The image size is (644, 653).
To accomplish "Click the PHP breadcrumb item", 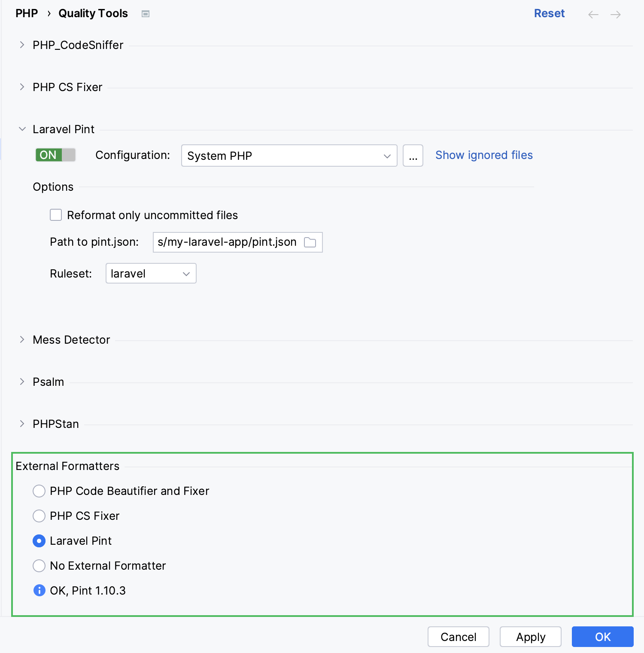I will click(x=27, y=13).
